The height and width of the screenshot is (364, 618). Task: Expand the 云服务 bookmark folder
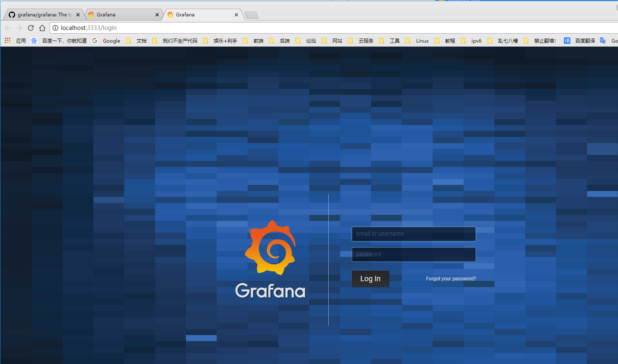click(x=361, y=41)
